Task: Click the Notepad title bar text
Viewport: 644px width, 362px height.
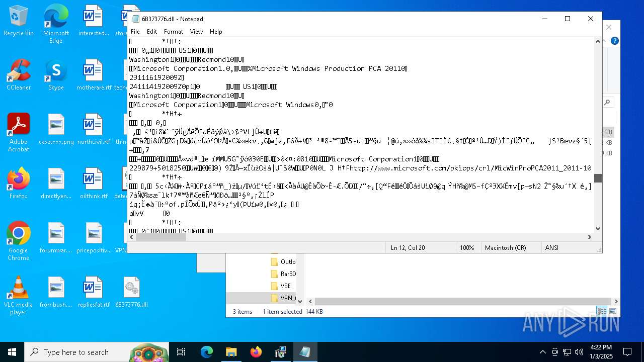Action: click(173, 19)
